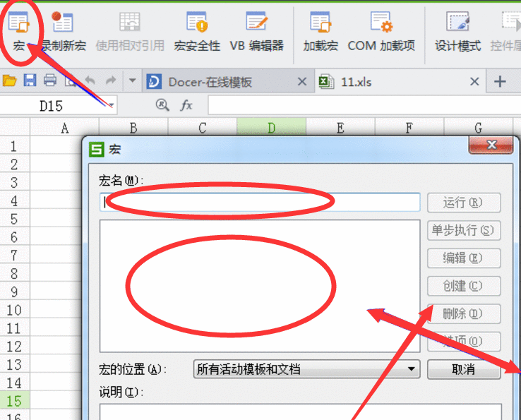521x420 pixels.
Task: Undo the last action
Action: point(90,80)
